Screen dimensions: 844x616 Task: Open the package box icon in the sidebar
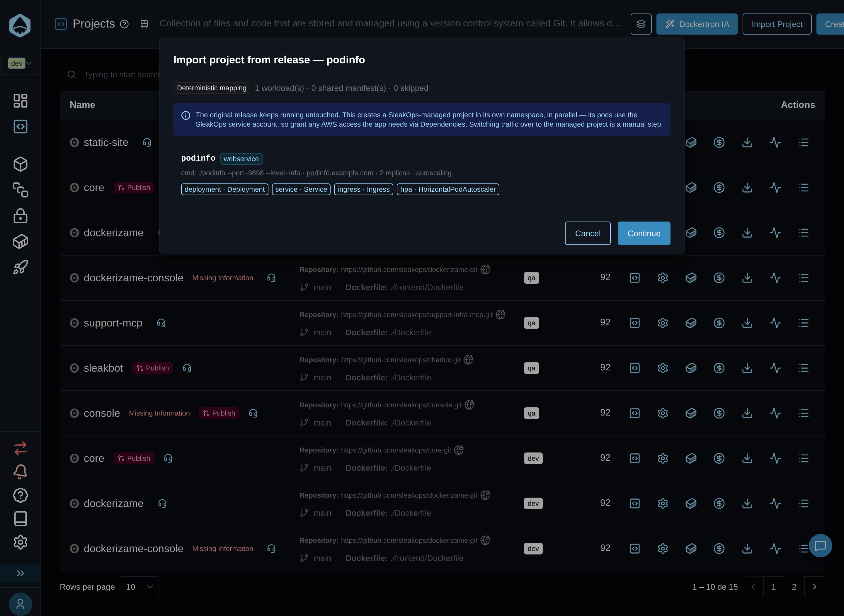20,241
